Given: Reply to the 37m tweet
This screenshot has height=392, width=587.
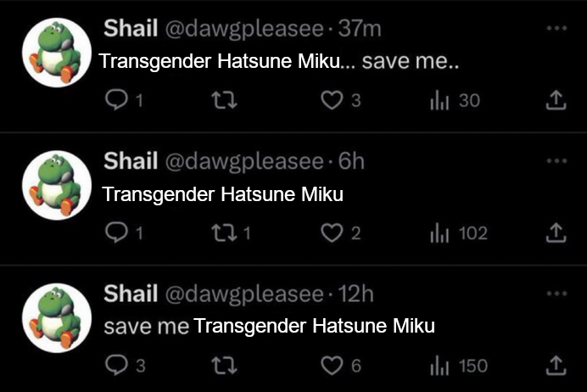Looking at the screenshot, I should tap(115, 101).
